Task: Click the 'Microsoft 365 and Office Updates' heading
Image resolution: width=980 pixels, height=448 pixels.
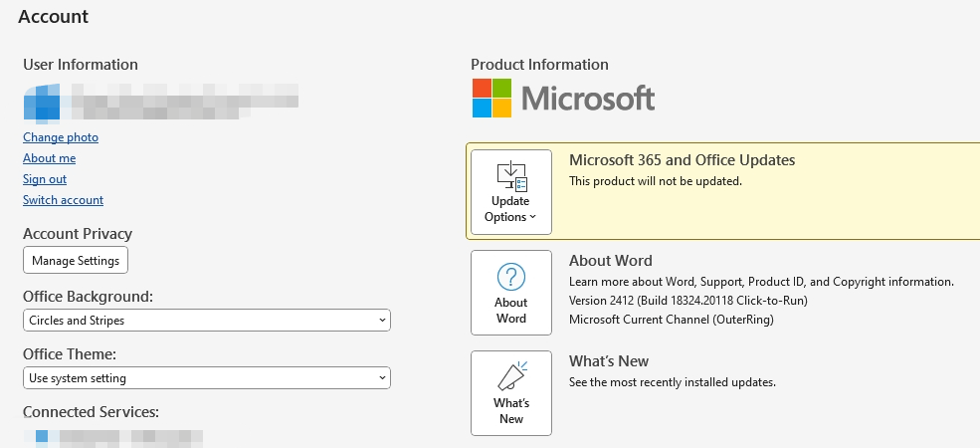Action: 682,160
